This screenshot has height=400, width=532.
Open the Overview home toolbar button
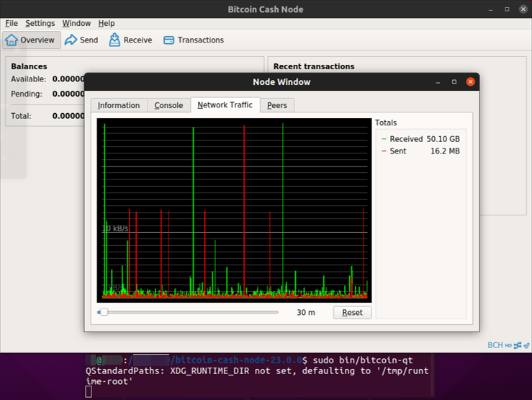(x=30, y=40)
